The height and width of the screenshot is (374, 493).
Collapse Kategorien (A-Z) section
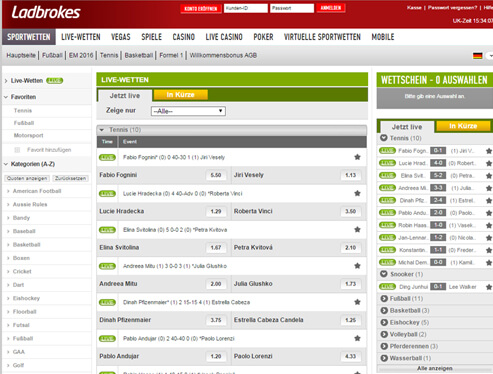[x=6, y=164]
